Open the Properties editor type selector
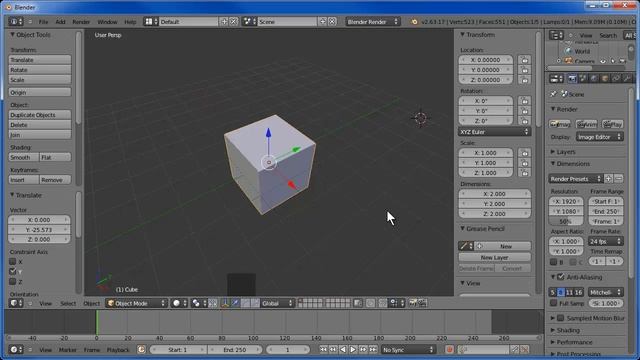640x360 pixels. tap(556, 78)
